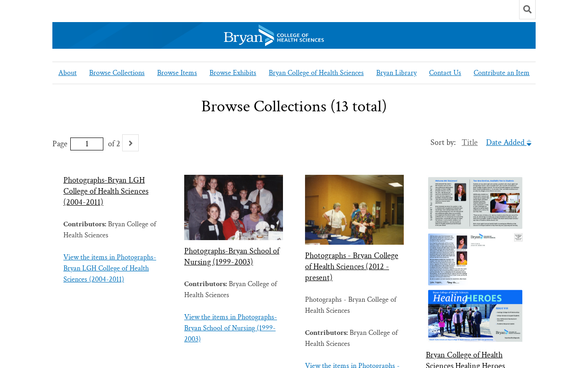The height and width of the screenshot is (368, 588).
Task: Open Browse Collections menu item
Action: (x=117, y=73)
